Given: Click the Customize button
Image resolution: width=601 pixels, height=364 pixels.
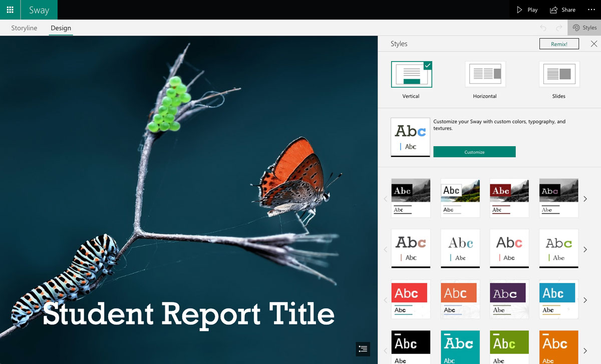Looking at the screenshot, I should coord(474,152).
